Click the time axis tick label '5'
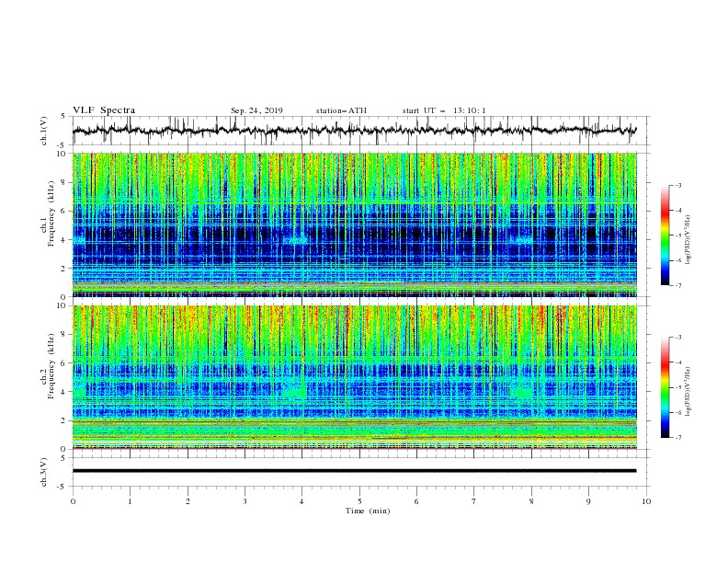 pyautogui.click(x=359, y=501)
